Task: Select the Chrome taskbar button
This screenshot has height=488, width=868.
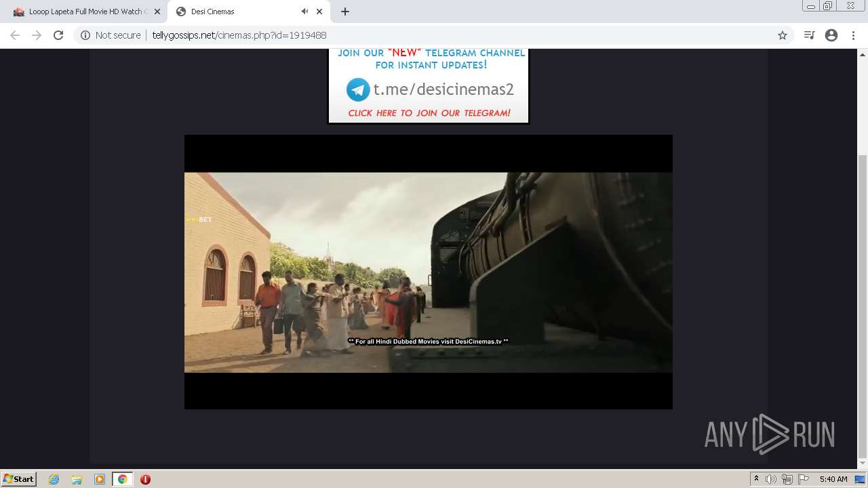Action: [123, 479]
